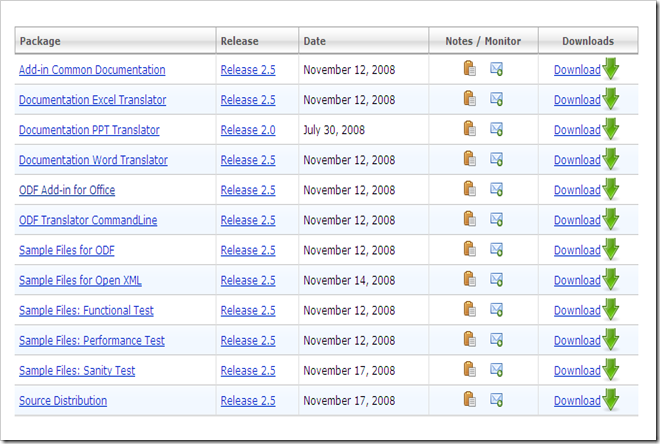This screenshot has height=444, width=660.
Task: Open release notes for Sample Files: Functional Test
Action: [469, 309]
